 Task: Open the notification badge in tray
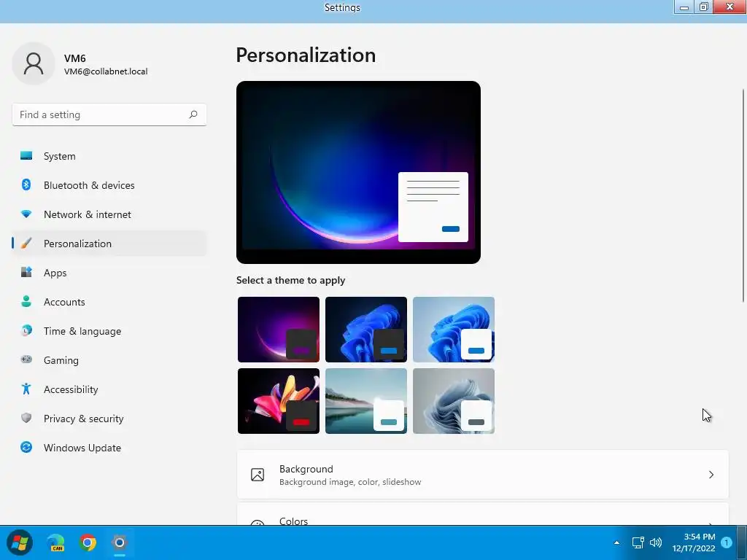[x=727, y=542]
